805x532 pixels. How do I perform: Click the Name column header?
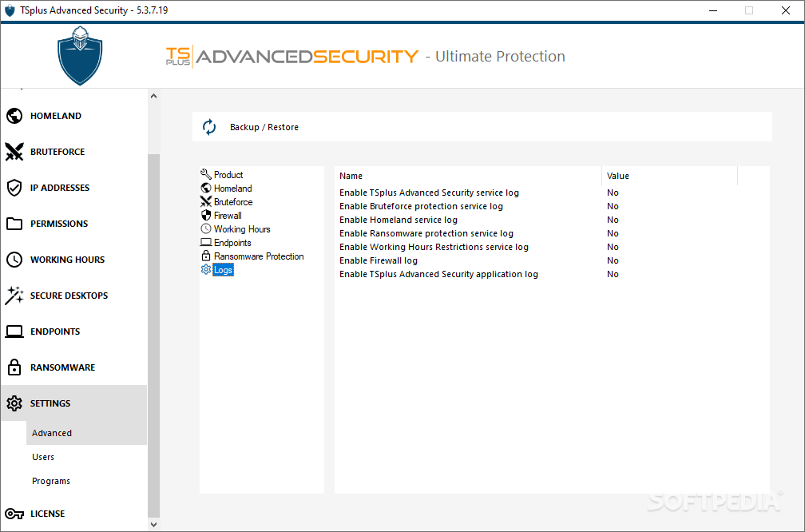468,176
